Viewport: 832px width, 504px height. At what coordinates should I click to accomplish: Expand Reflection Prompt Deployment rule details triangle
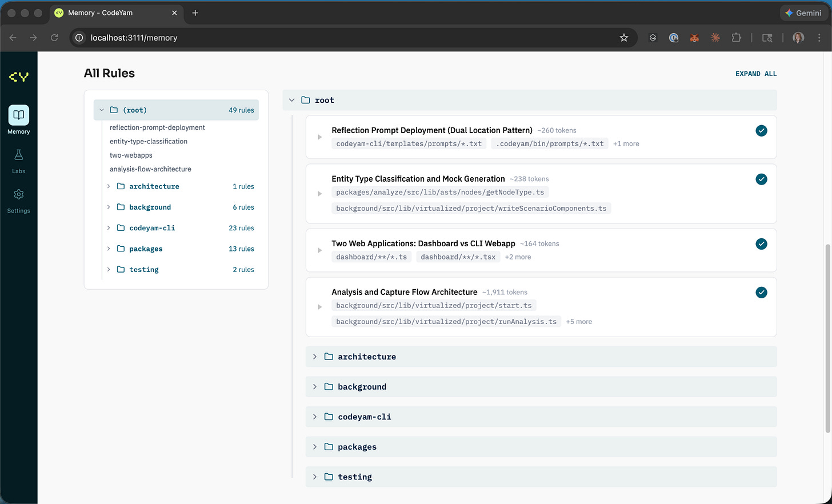(320, 137)
